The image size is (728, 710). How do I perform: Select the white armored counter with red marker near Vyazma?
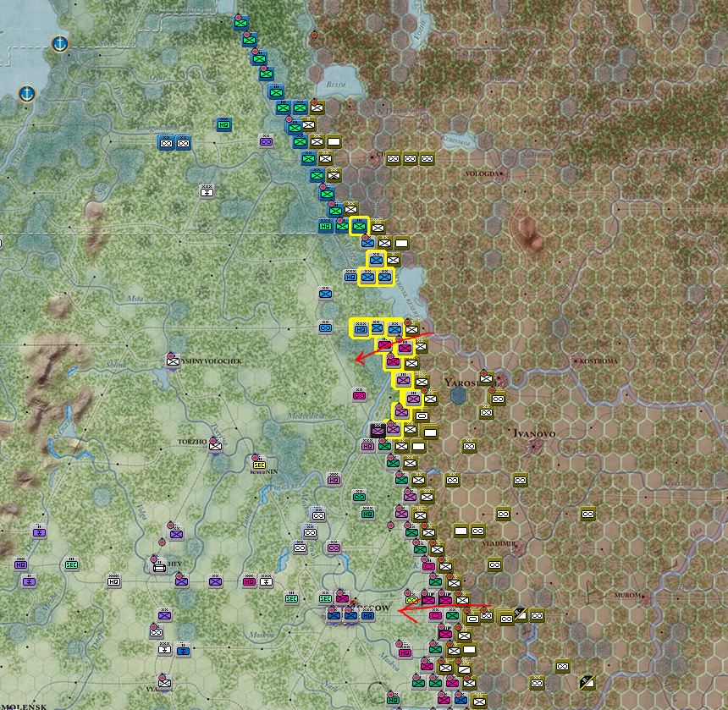[157, 632]
